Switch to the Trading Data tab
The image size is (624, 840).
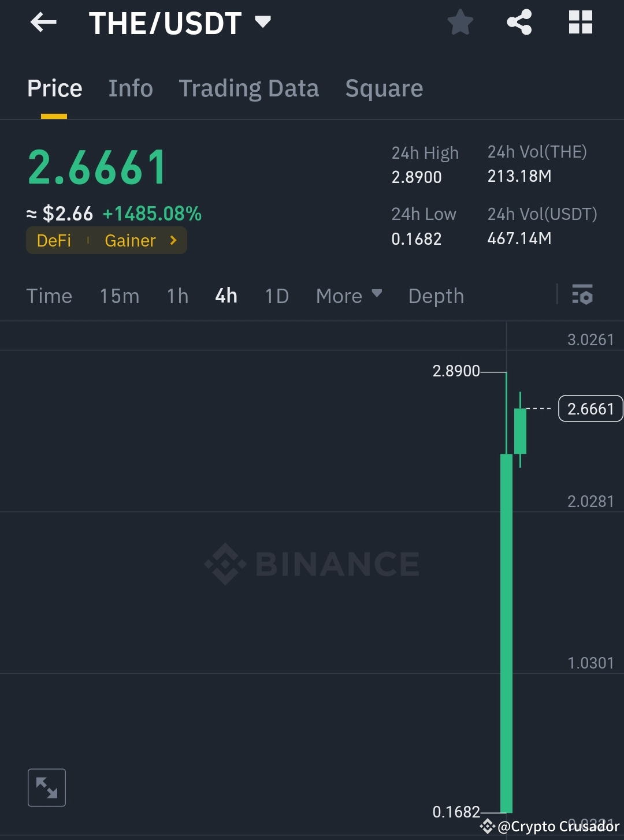249,88
